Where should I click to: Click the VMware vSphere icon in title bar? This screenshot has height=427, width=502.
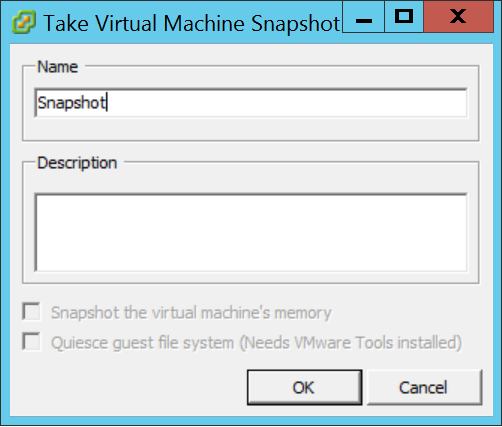coord(23,22)
